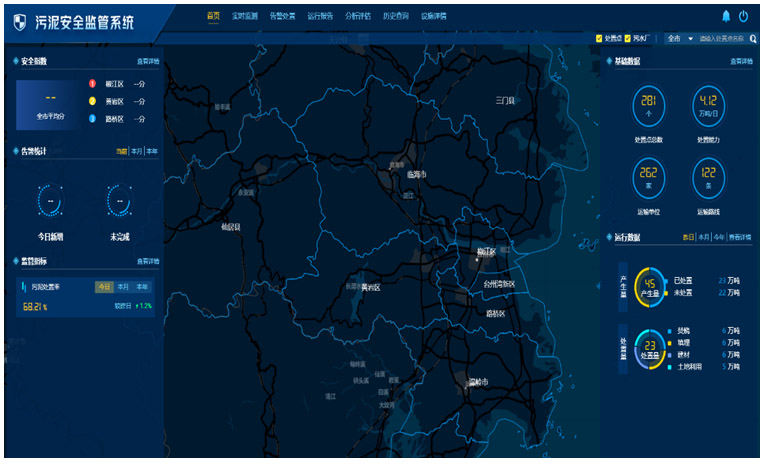
Task: Select 本月 in 告警统计 panel
Action: (x=136, y=151)
